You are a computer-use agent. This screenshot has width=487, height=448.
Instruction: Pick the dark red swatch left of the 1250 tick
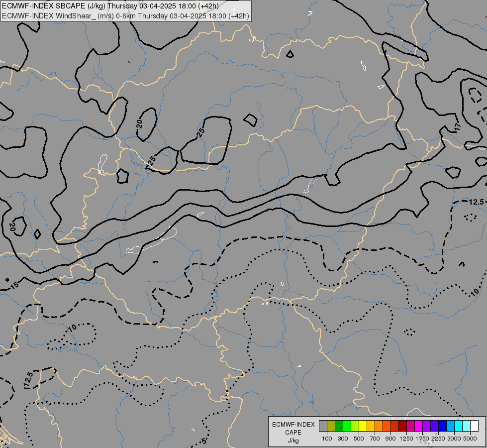402,426
